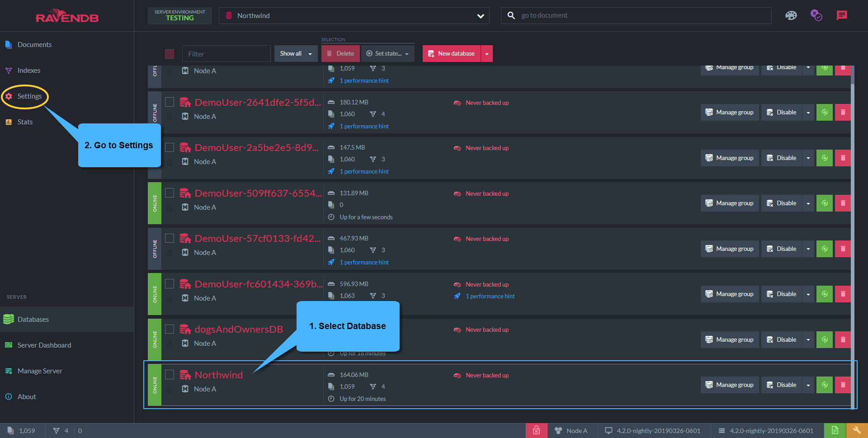The height and width of the screenshot is (438, 868).
Task: Click red delete icon for DemoUser-fc601434 row
Action: [x=843, y=294]
